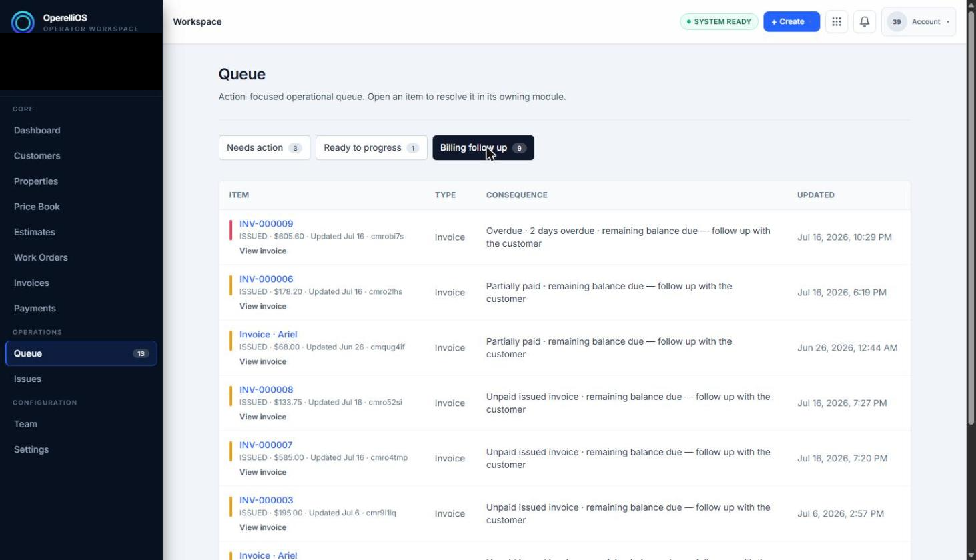Click the TYPE column header
The height and width of the screenshot is (560, 976).
point(445,195)
